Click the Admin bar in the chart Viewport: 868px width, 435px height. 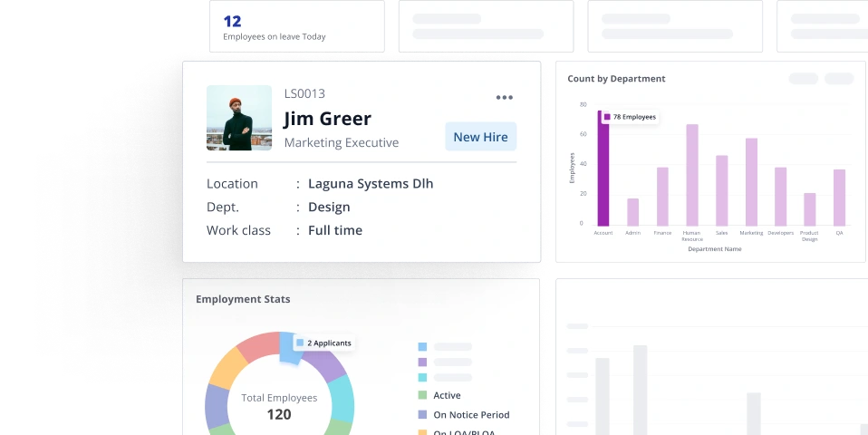[632, 211]
